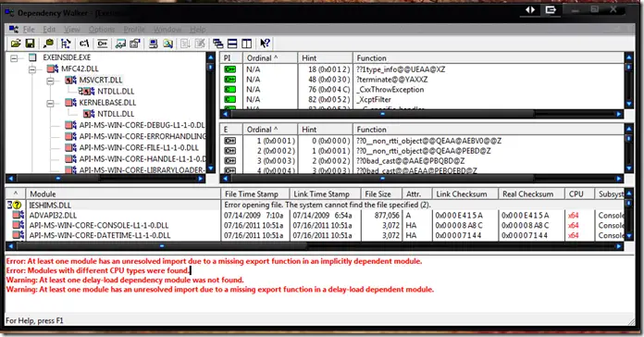Click the Cascade windows toolbar icon
The height and width of the screenshot is (337, 644).
218,44
